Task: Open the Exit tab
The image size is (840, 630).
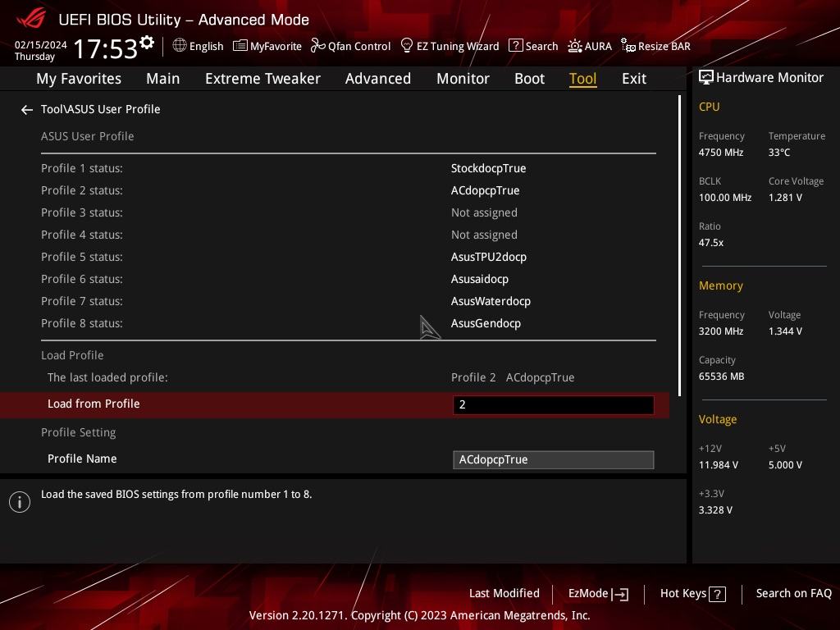Action: pos(634,79)
